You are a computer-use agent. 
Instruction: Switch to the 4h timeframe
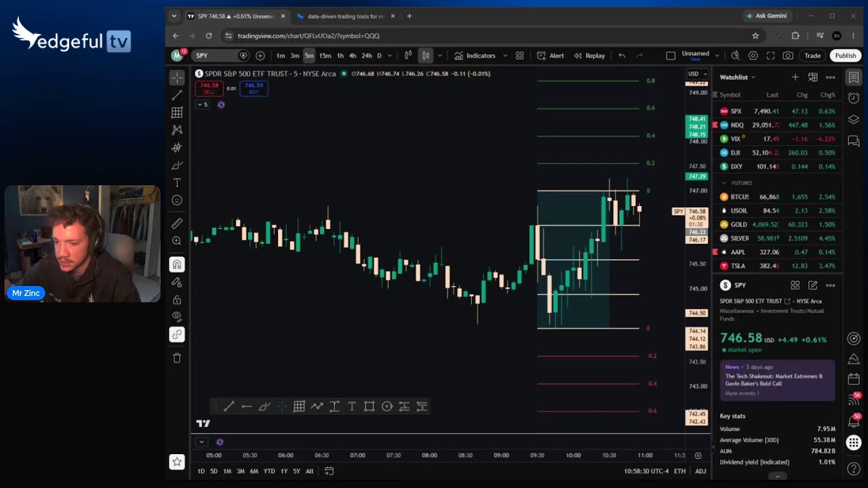tap(353, 56)
